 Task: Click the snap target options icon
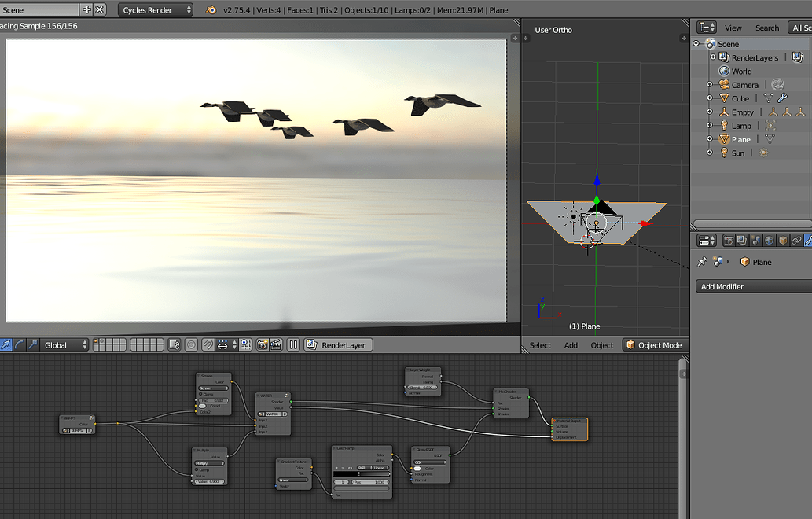[x=246, y=345]
